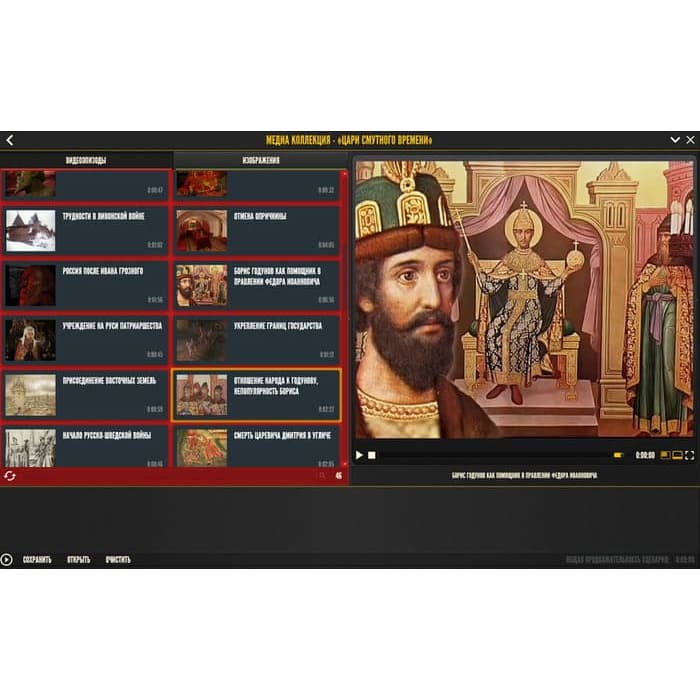Screen dimensions: 700x700
Task: Collapse window using the down chevron
Action: click(675, 140)
